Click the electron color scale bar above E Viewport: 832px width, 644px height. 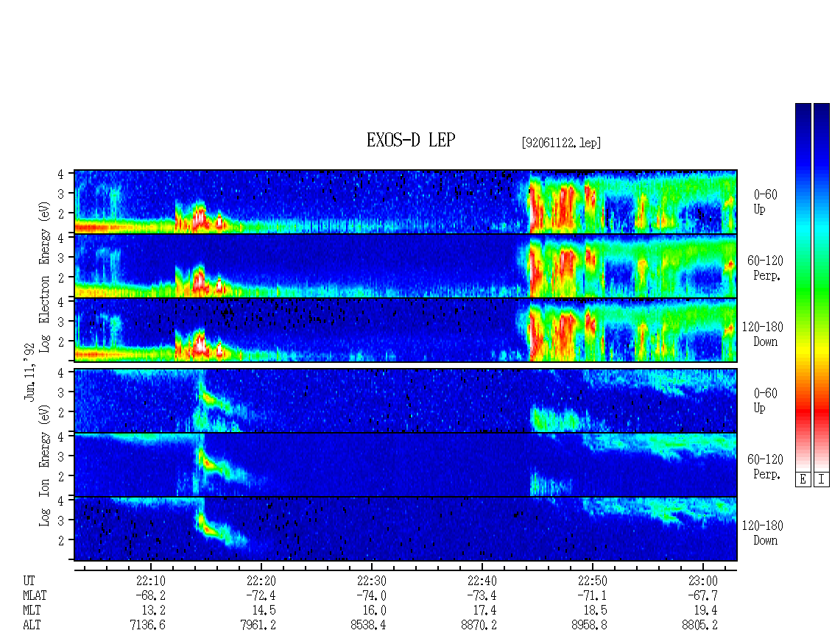[x=803, y=286]
